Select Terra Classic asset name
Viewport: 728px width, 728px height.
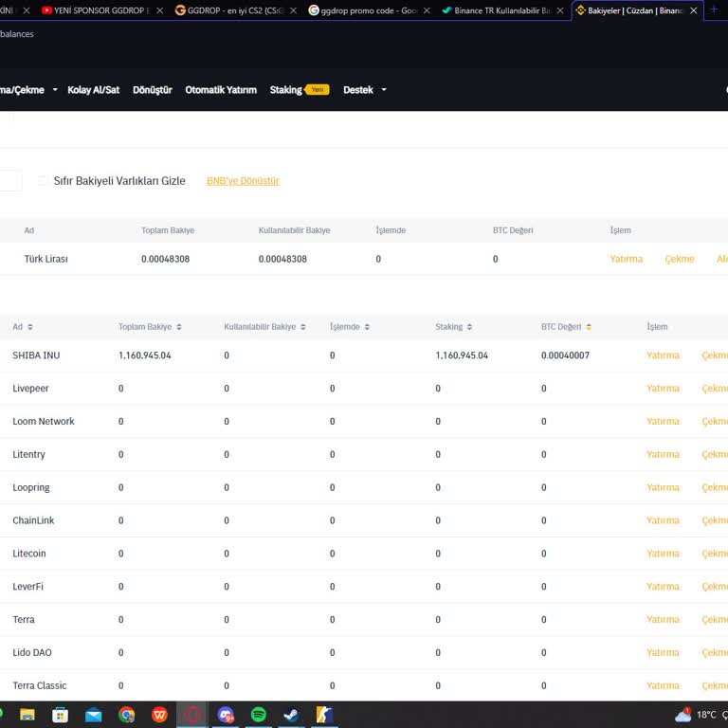point(40,685)
